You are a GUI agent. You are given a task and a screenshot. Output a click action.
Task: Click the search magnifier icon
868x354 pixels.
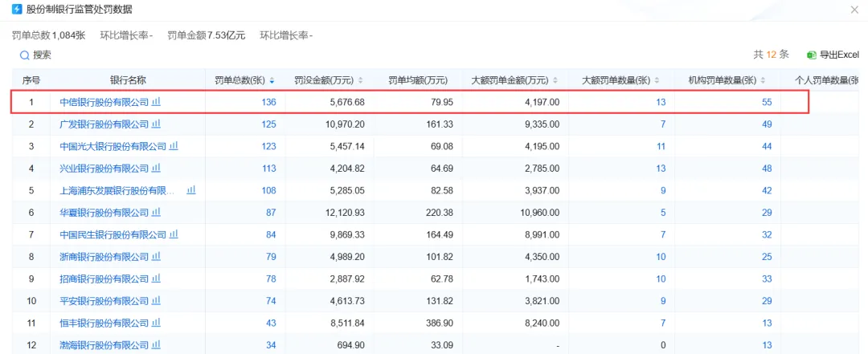tap(25, 55)
